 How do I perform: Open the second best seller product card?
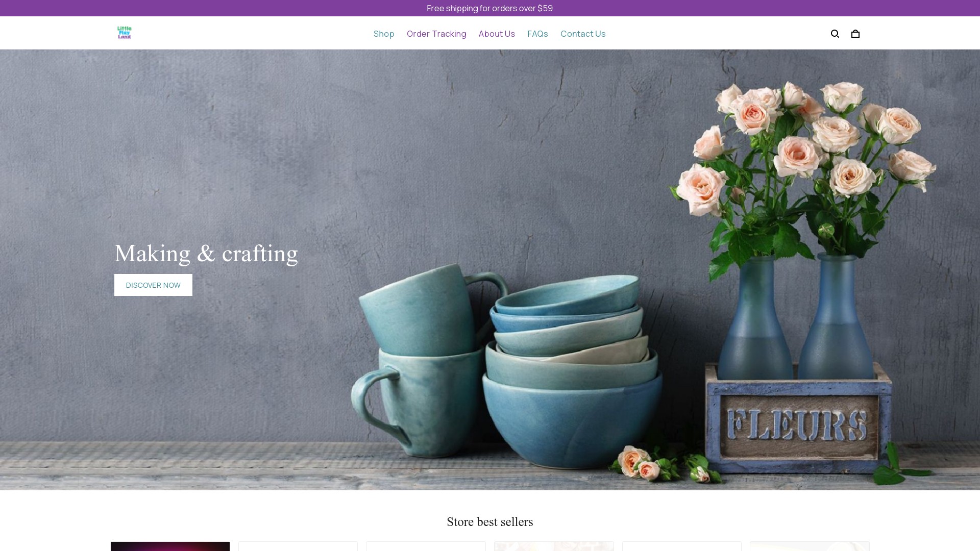[298, 546]
